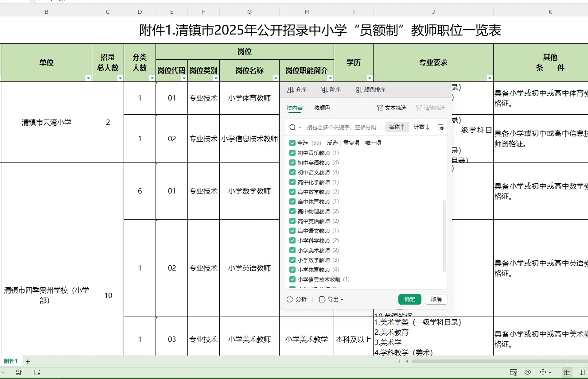Expand the reading mode dropdown arrow
The image size is (588, 379).
550,372
